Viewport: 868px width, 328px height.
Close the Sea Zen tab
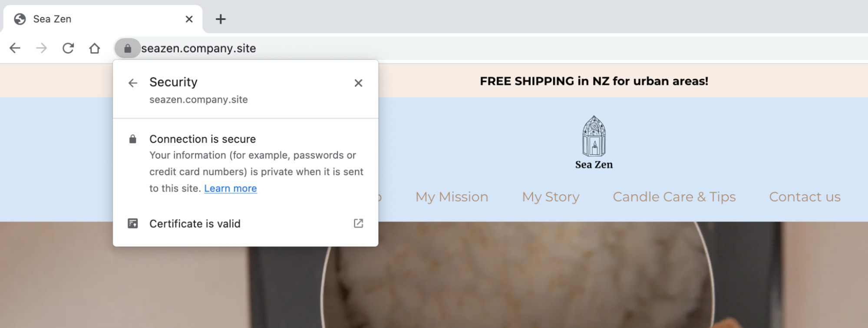(189, 19)
